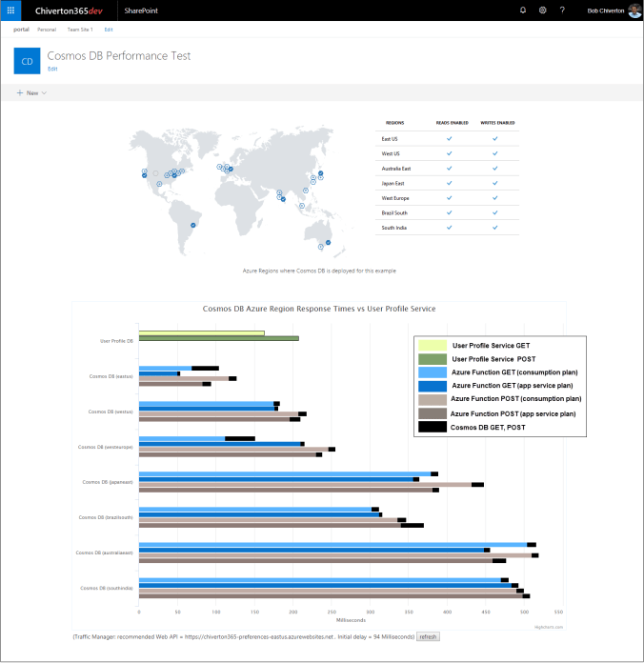Click East US reads enabled checkmark
644x663 pixels.
click(x=449, y=138)
